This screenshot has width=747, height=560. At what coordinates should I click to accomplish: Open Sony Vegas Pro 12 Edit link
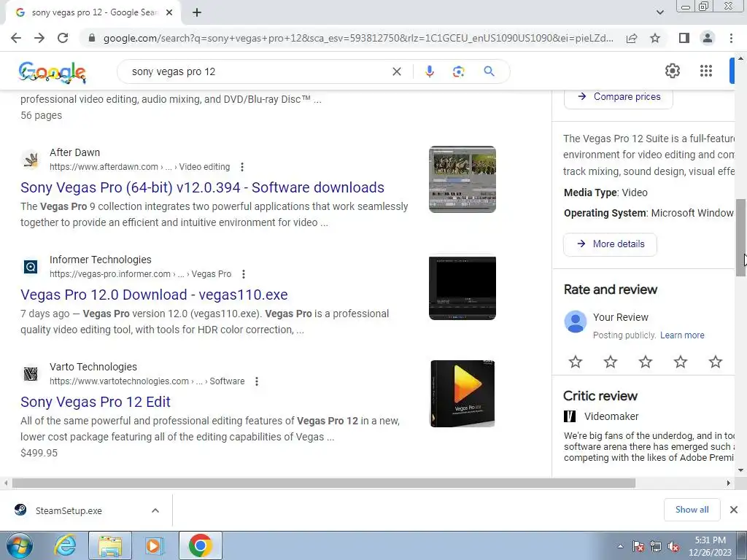[x=96, y=402]
